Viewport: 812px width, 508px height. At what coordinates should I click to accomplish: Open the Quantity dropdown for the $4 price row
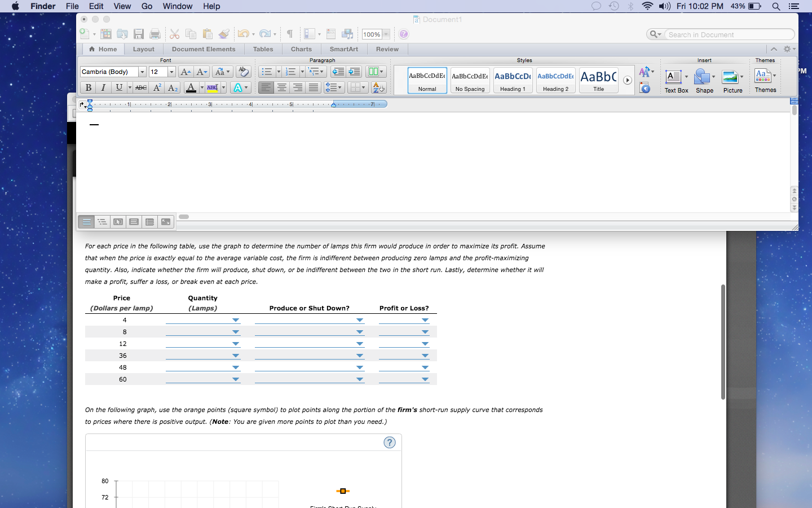(236, 320)
